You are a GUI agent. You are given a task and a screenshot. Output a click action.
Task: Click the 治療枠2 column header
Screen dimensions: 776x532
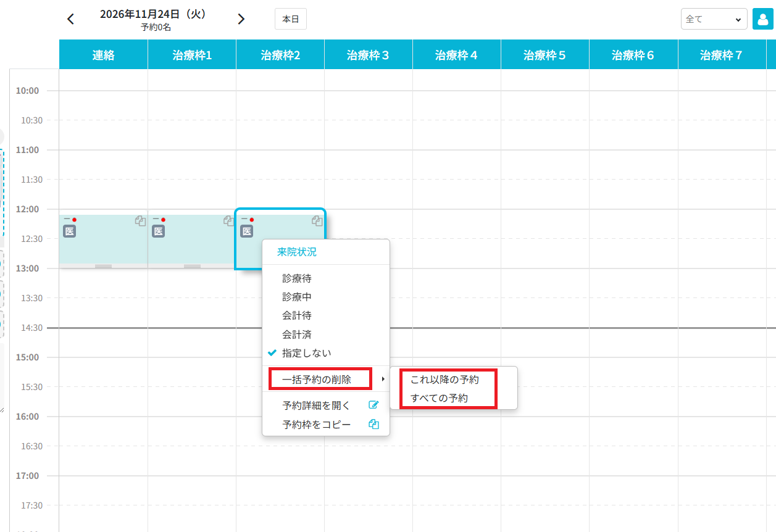click(x=280, y=55)
